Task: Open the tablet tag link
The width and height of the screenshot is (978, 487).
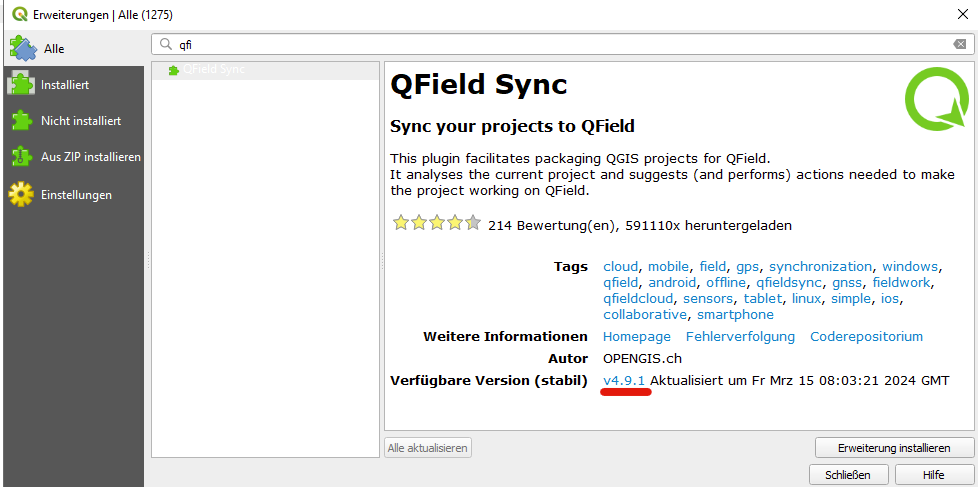Action: [x=763, y=299]
